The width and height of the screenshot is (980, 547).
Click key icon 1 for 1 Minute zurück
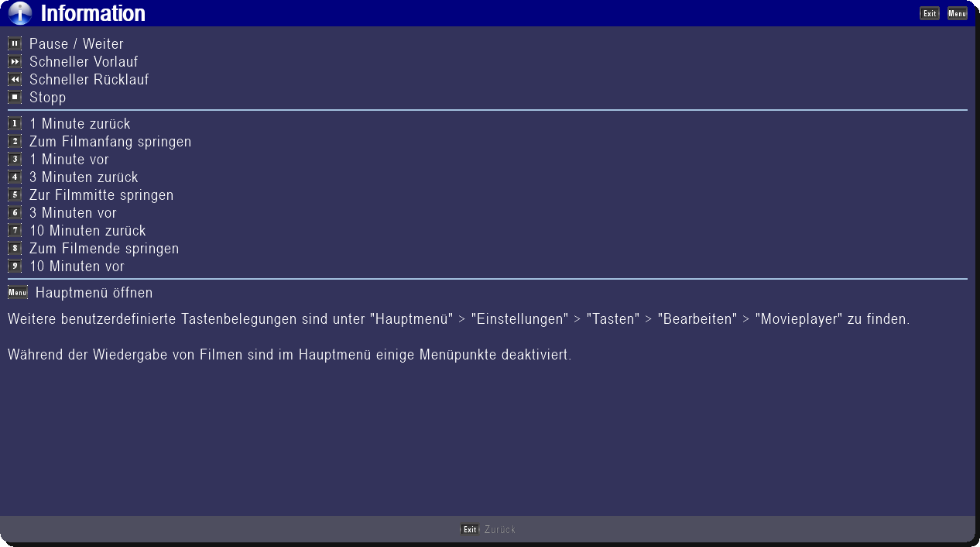(x=15, y=124)
